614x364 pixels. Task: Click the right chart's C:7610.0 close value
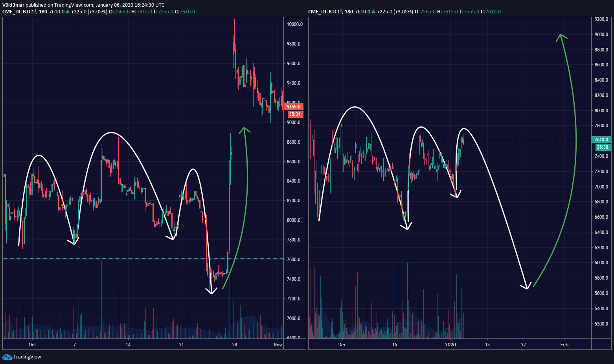(491, 12)
